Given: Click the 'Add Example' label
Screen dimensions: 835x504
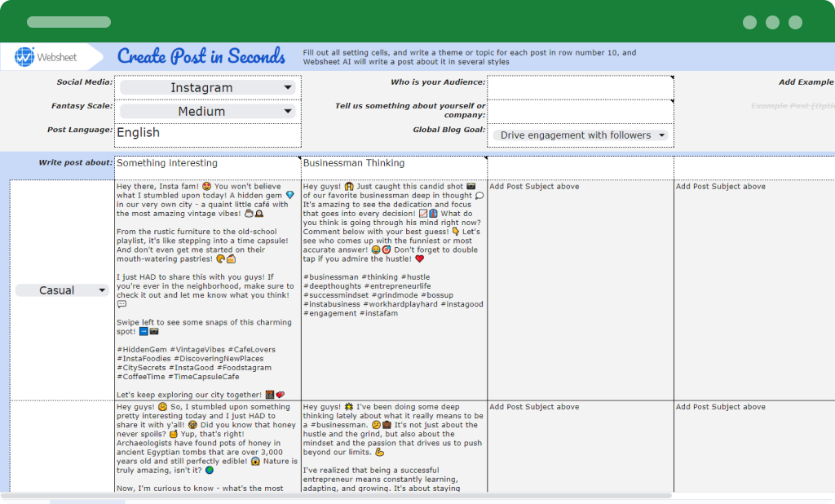Looking at the screenshot, I should click(806, 82).
